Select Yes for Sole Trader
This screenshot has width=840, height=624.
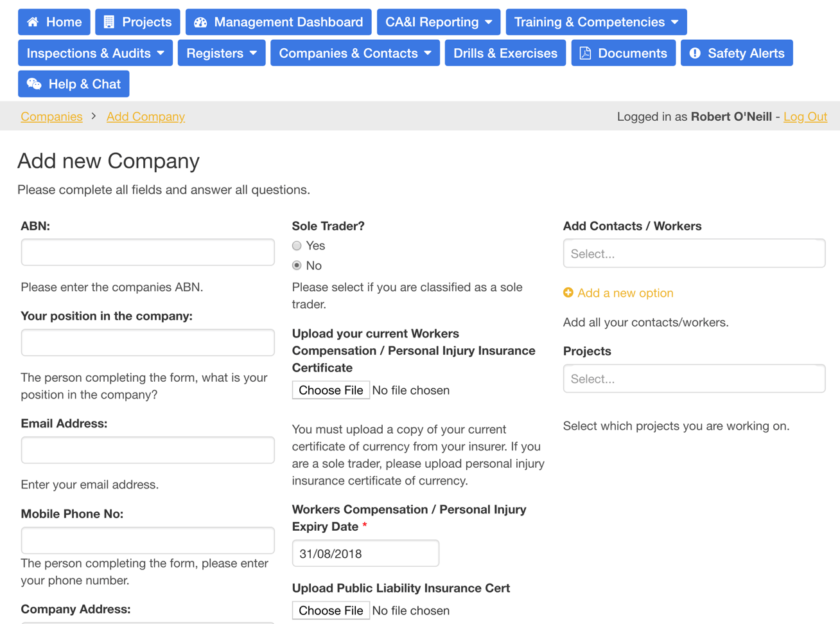[296, 245]
